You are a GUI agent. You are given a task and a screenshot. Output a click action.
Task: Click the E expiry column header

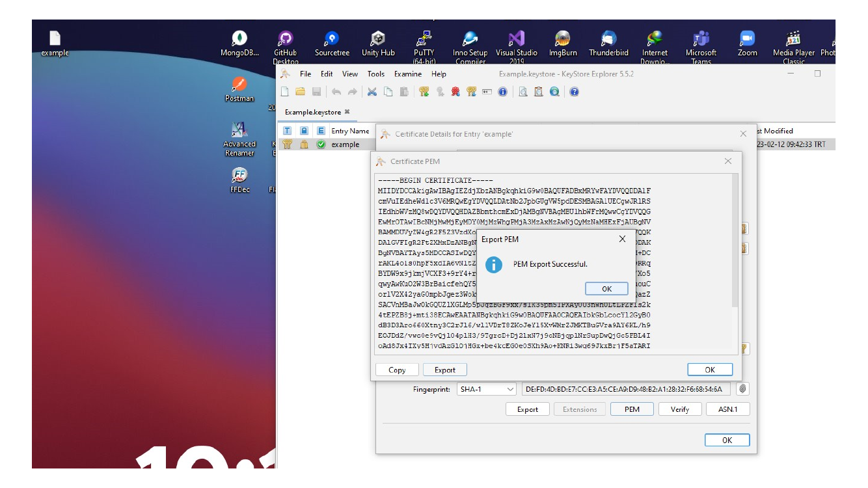pyautogui.click(x=321, y=131)
